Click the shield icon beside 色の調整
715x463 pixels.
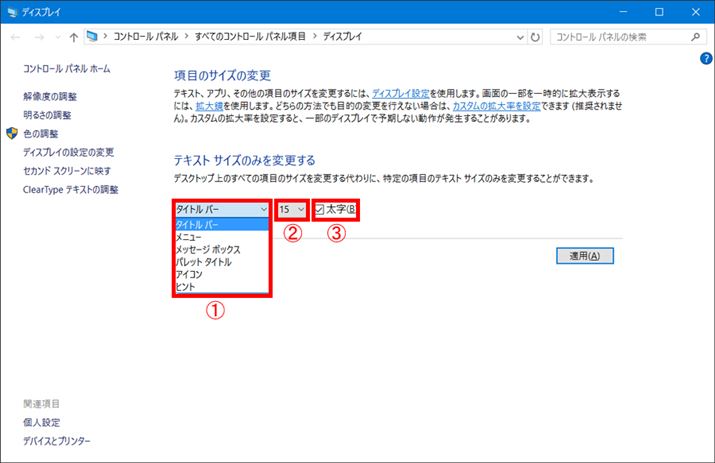pos(12,133)
